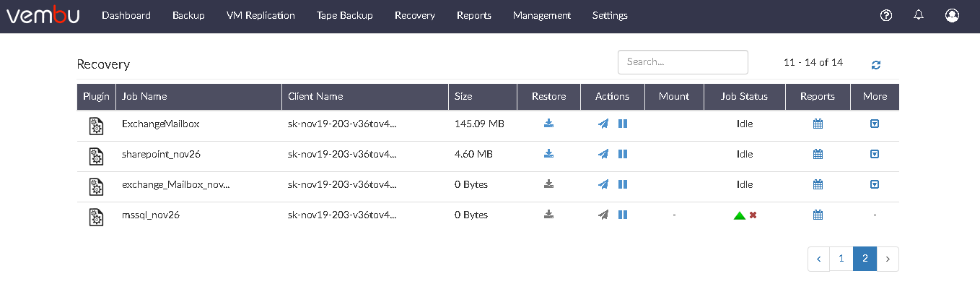Expand More options for sharepoint_nov26

(875, 154)
